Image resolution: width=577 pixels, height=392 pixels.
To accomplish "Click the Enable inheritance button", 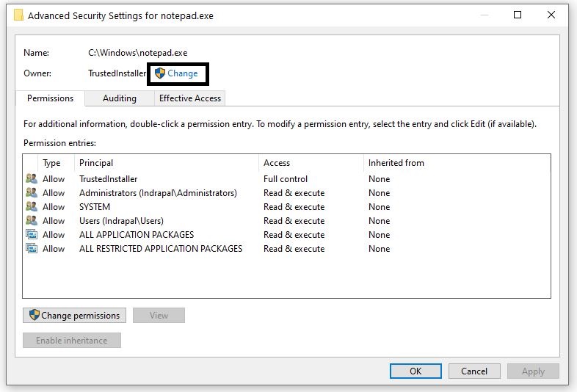I will (72, 341).
